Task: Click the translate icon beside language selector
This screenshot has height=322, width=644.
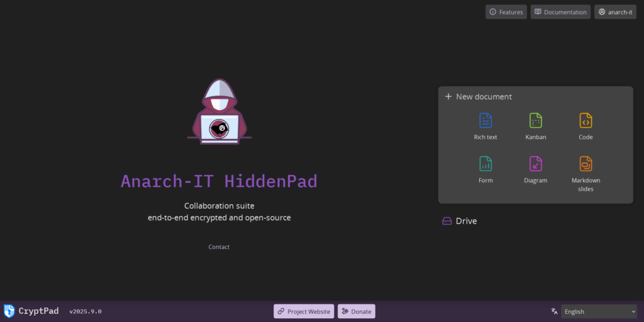Action: click(x=554, y=311)
